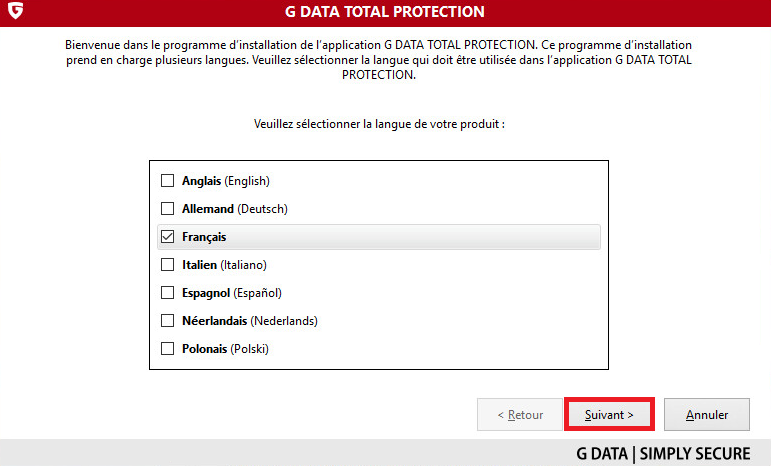
Task: Select the Anglais language label
Action: pos(202,181)
